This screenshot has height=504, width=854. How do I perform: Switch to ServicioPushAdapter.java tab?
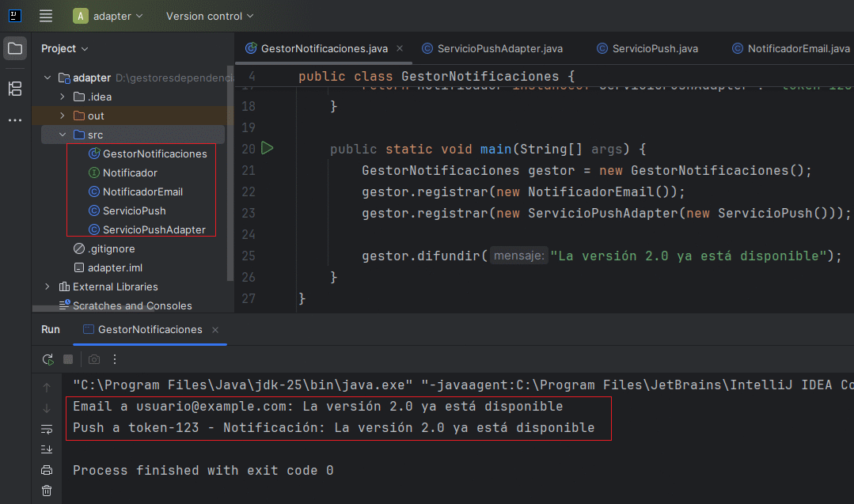[x=500, y=48]
